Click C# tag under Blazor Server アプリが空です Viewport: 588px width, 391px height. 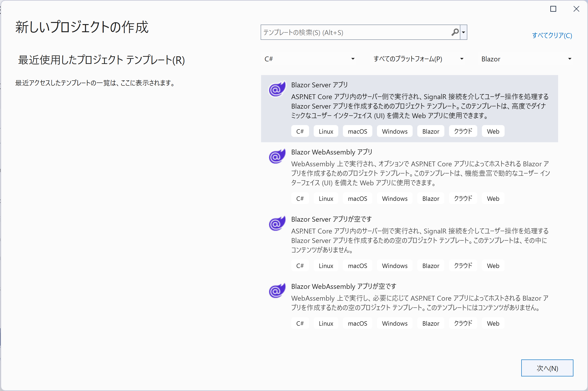300,266
